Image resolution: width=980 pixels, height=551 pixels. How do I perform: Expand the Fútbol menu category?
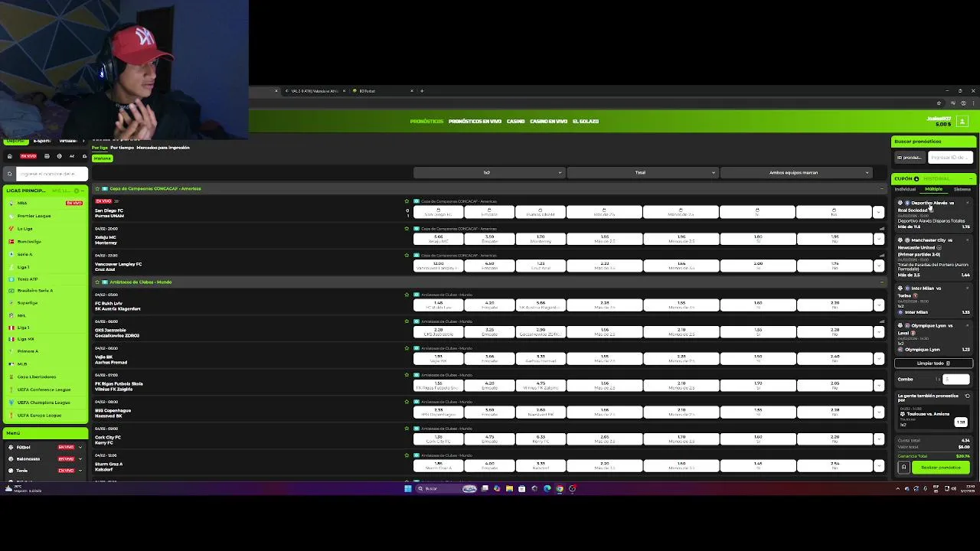80,447
